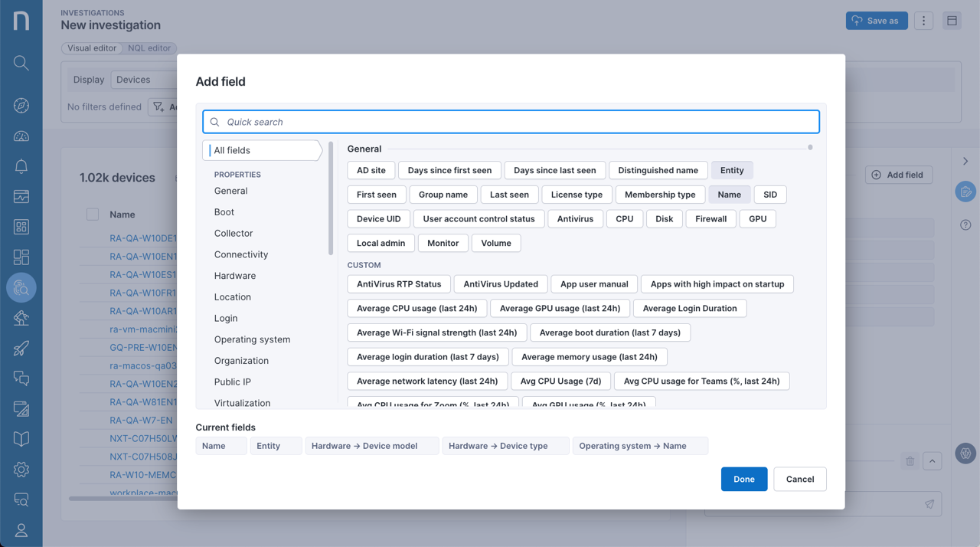Click the Nexthink logo at top left
Image resolution: width=980 pixels, height=547 pixels.
[21, 20]
